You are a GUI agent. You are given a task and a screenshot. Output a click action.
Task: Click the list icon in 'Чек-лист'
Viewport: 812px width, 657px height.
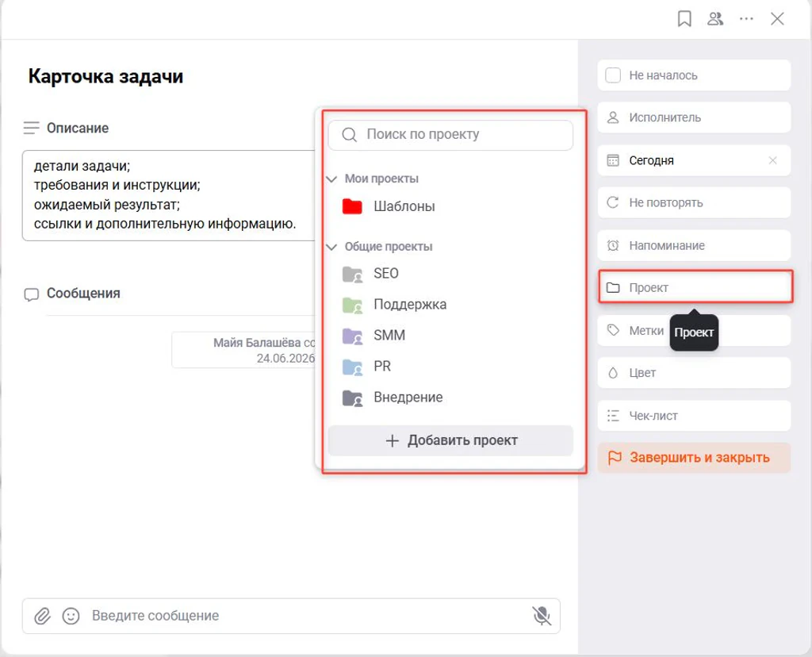pos(613,416)
